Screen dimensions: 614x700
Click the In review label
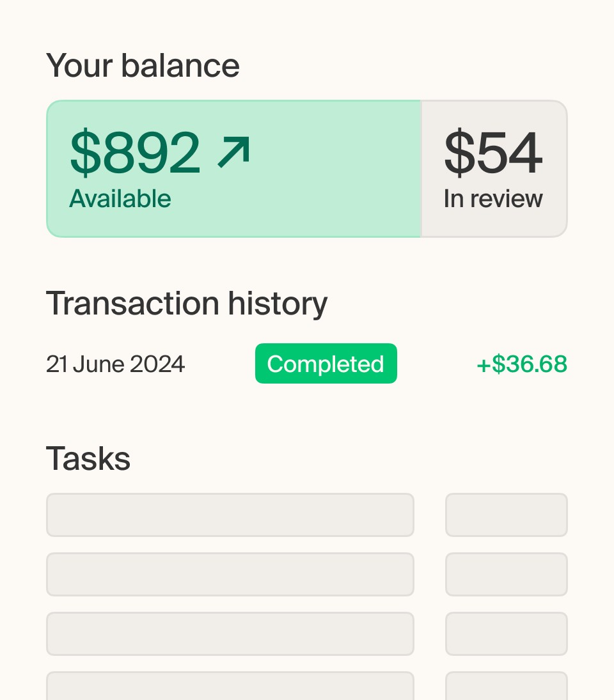(x=493, y=199)
